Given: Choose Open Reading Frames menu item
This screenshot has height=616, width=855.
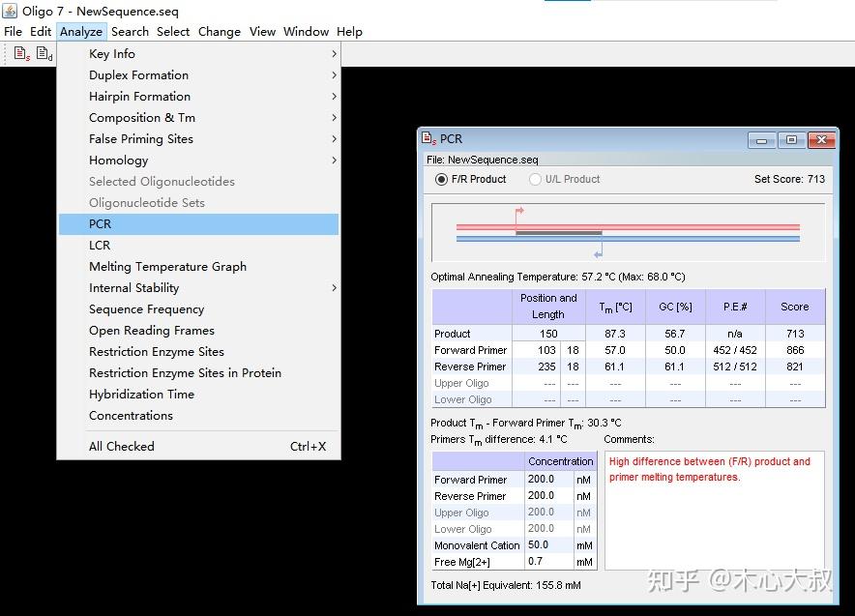Looking at the screenshot, I should (198, 330).
